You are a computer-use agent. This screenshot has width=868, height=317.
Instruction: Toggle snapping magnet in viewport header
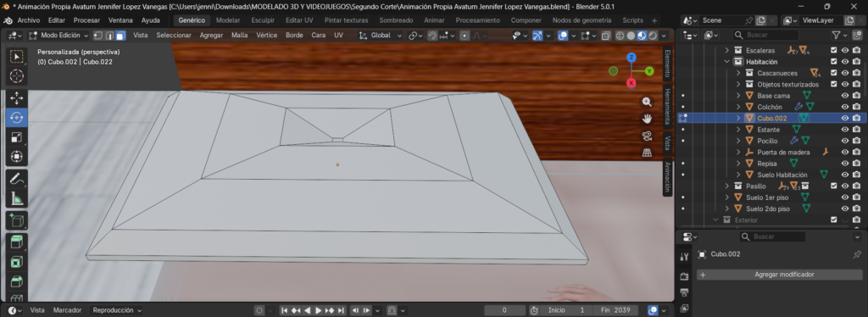click(x=433, y=36)
